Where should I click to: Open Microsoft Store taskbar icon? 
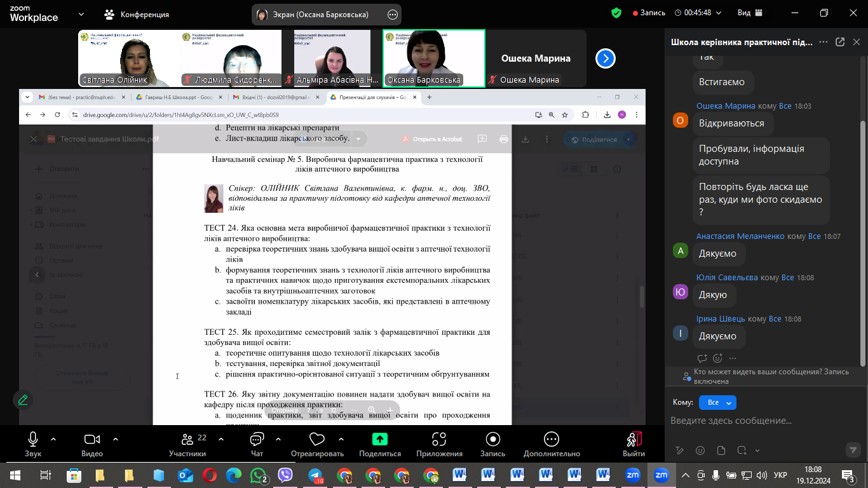tap(74, 475)
